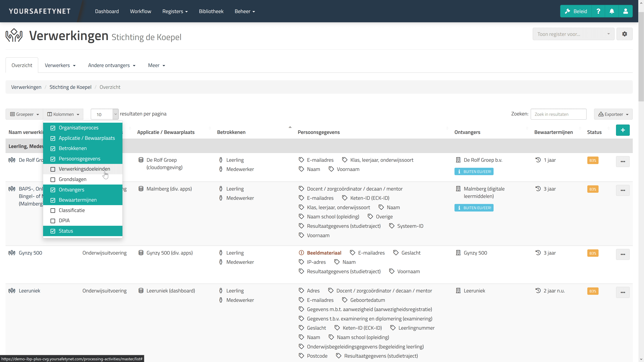
Task: Open the Registers menu in navbar
Action: pyautogui.click(x=175, y=11)
